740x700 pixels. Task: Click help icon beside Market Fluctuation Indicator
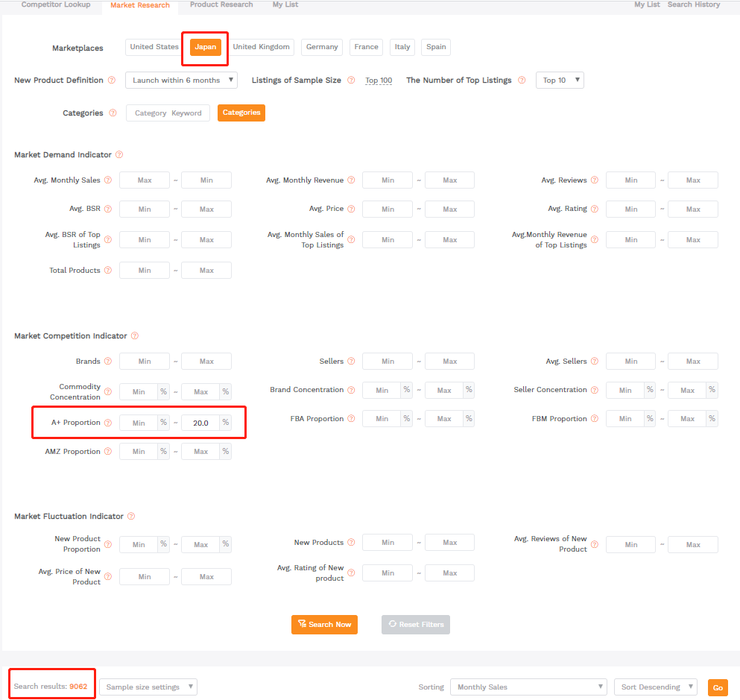point(131,517)
